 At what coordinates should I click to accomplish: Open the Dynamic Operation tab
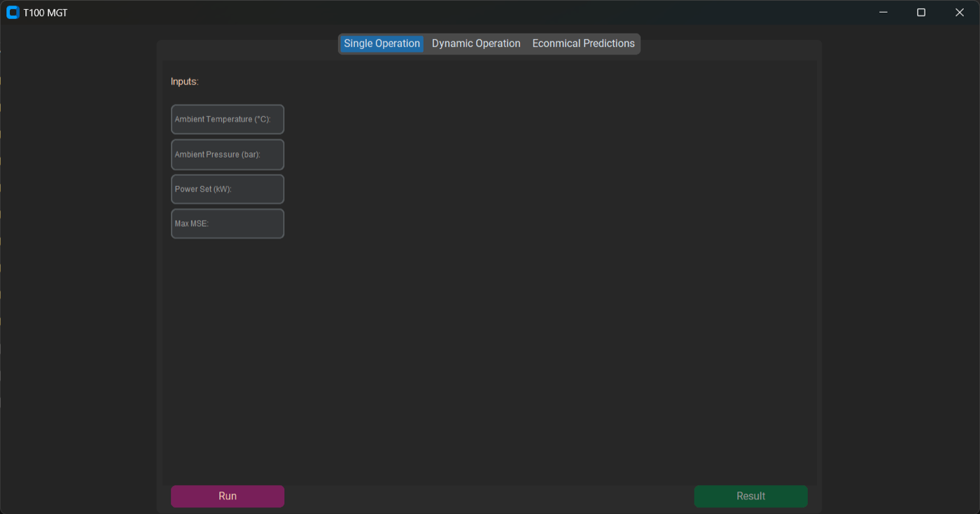pyautogui.click(x=476, y=43)
